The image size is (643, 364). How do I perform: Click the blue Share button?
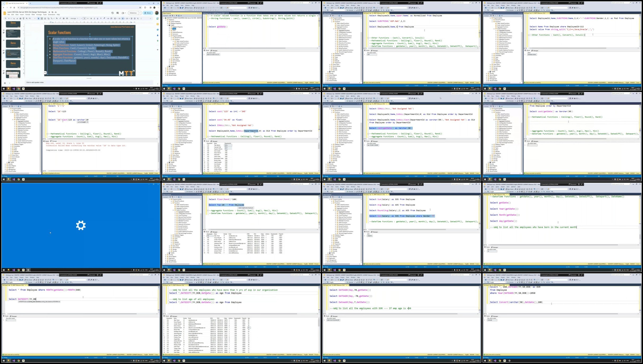tap(148, 13)
